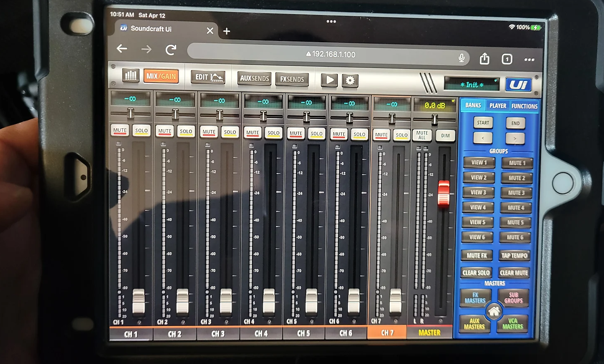
Task: Click CLEAR MUTE button
Action: point(514,273)
